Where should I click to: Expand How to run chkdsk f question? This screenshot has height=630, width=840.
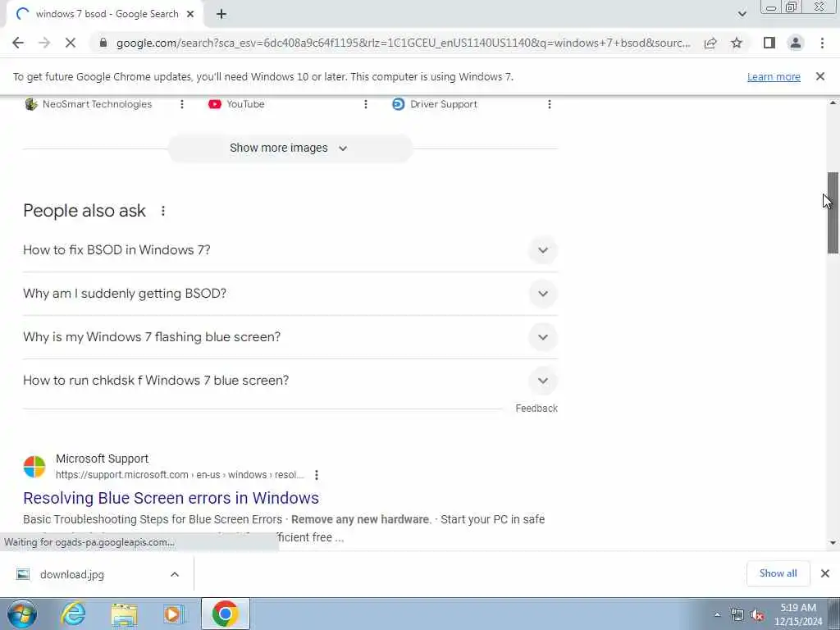[x=290, y=381]
